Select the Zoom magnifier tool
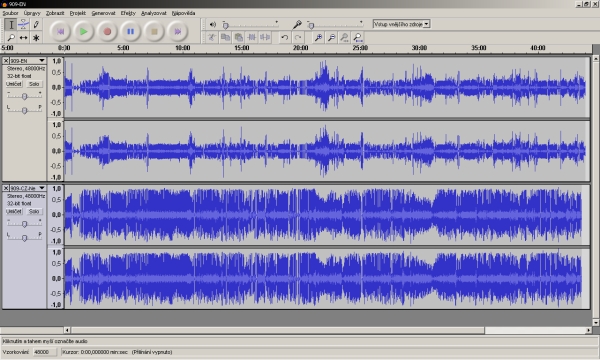Viewport: 600px width, 360px height. tap(11, 37)
